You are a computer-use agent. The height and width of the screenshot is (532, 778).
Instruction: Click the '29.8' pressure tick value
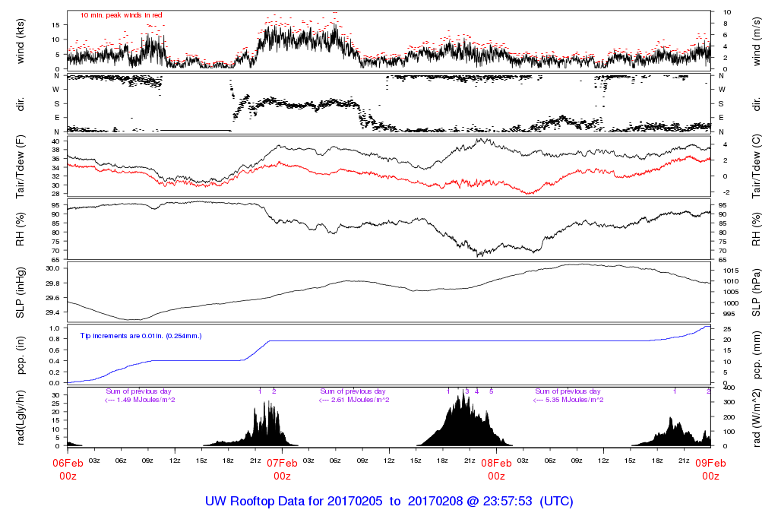click(x=52, y=283)
